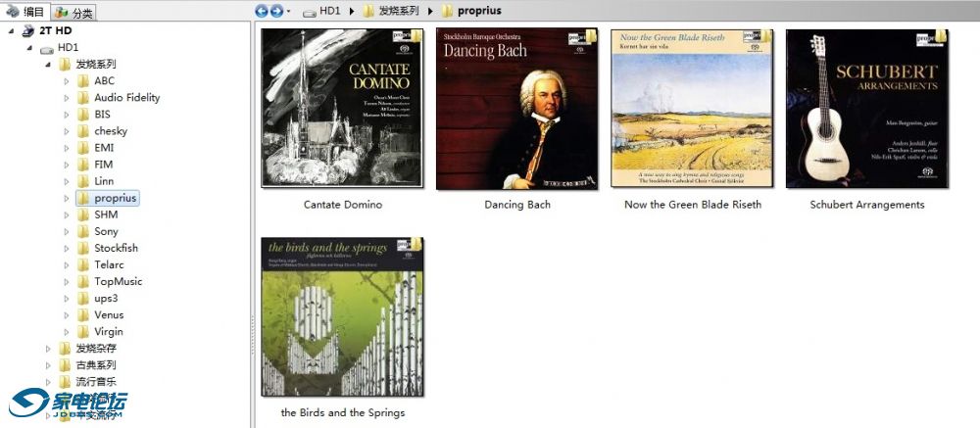Click the Stockfish folder icon
This screenshot has width=980, height=428.
click(83, 248)
